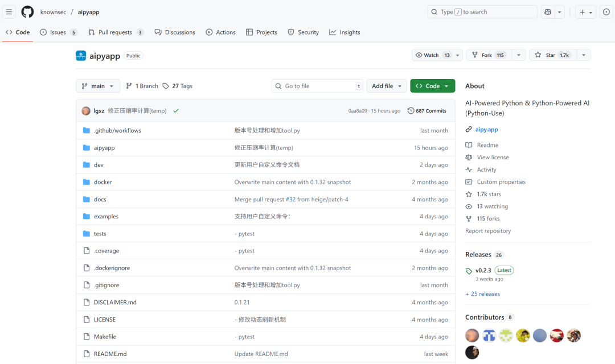Viewport: 615px width, 364px height.
Task: Open the Makefile file
Action: (105, 337)
